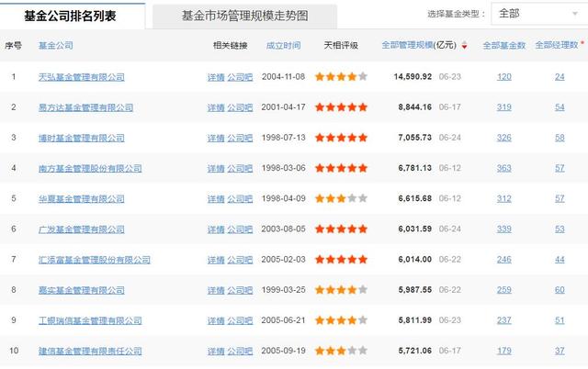Click star rating in 天弘基金 row
588x369 pixels.
(341, 77)
